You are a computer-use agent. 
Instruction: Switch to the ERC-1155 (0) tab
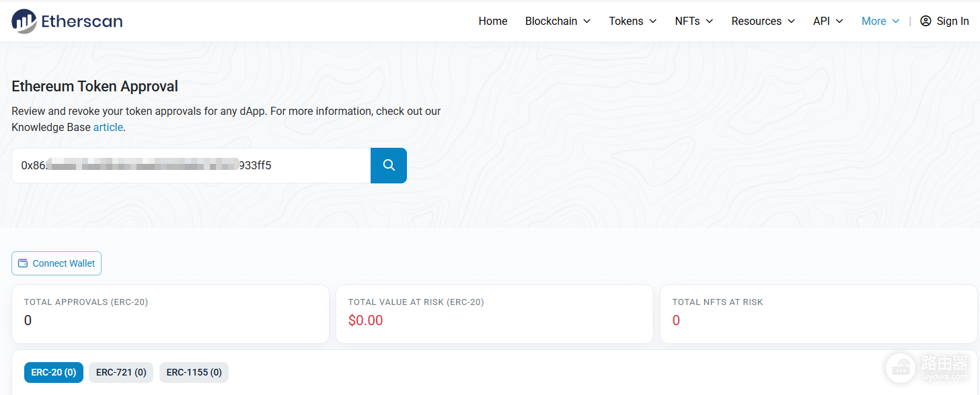(x=194, y=372)
